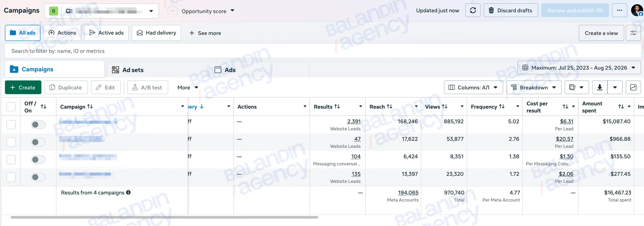Turn on the campaign with 135 website leads
644x226 pixels.
coord(38,177)
